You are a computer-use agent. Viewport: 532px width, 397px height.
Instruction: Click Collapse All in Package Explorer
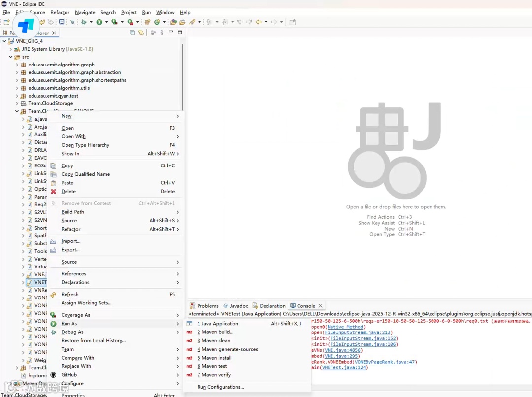[133, 33]
